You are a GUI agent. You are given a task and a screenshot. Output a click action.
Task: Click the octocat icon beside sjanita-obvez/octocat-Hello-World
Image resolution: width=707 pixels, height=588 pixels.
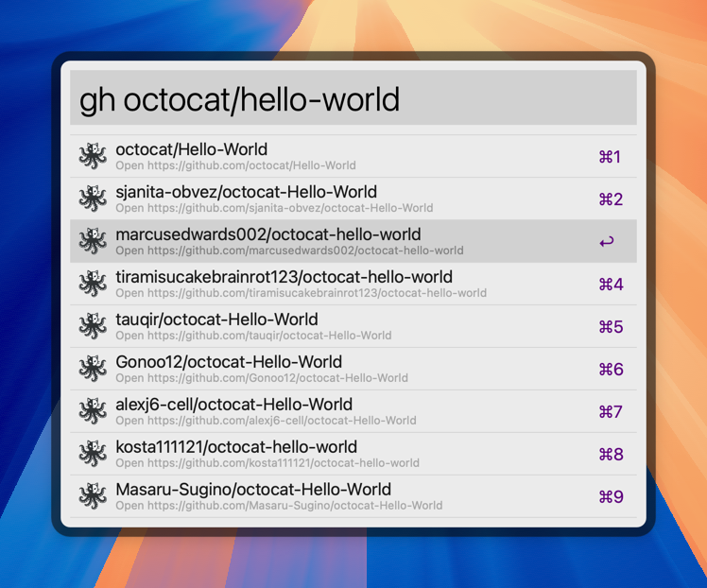pos(93,199)
